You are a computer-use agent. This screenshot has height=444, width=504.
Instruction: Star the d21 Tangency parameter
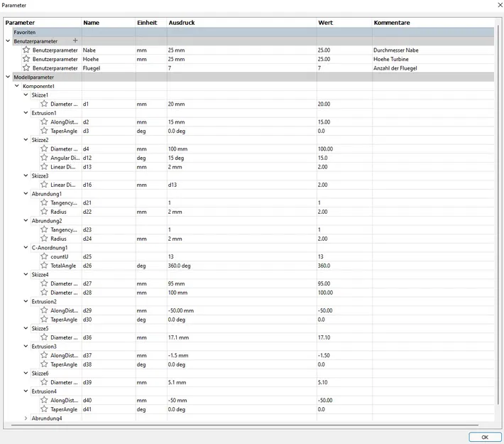pyautogui.click(x=44, y=202)
